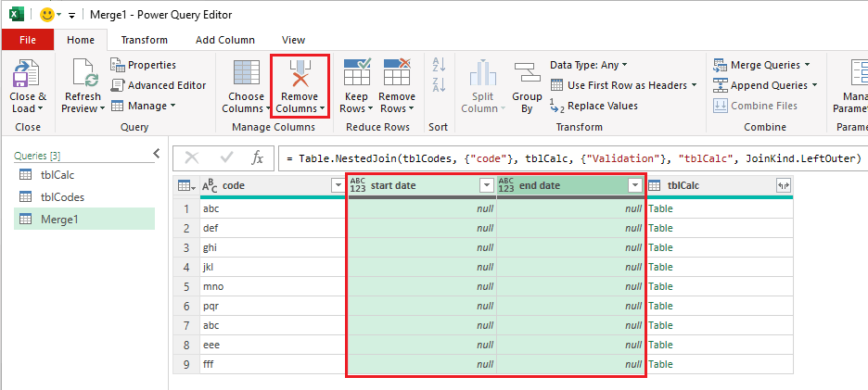Screen dimensions: 868x390
Task: Select row number 5
Action: coord(186,286)
